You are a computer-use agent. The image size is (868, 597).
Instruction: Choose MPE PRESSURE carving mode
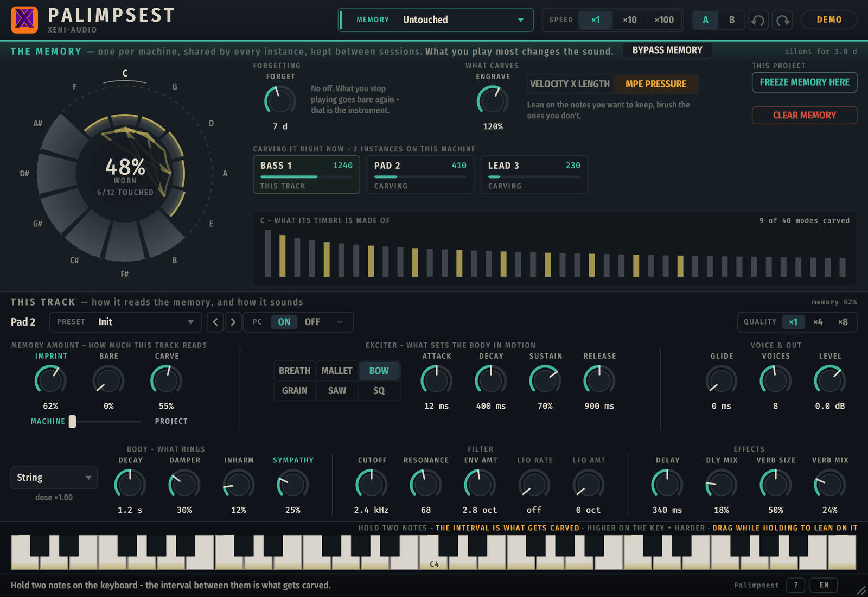656,84
